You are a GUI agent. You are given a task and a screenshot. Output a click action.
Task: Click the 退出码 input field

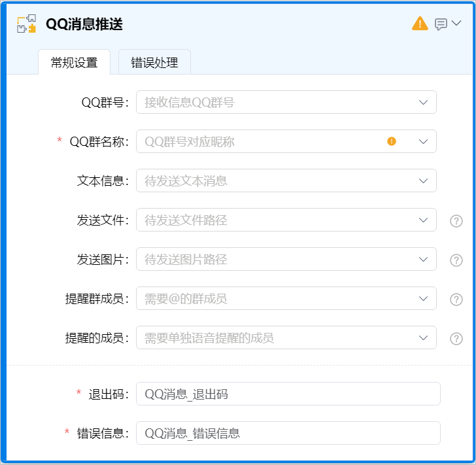[x=288, y=394]
